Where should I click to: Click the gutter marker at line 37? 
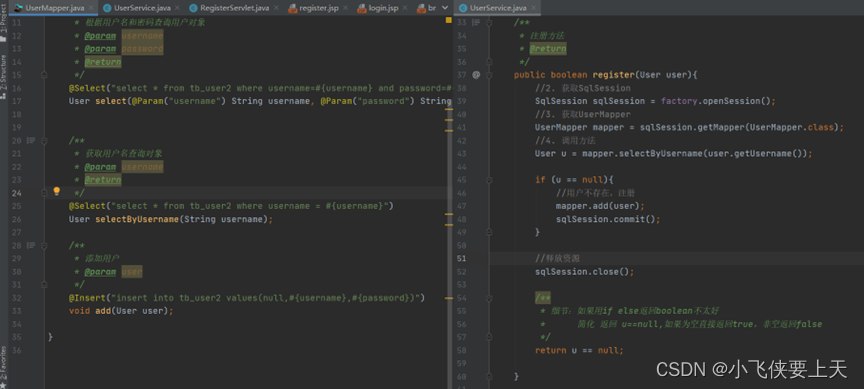476,75
